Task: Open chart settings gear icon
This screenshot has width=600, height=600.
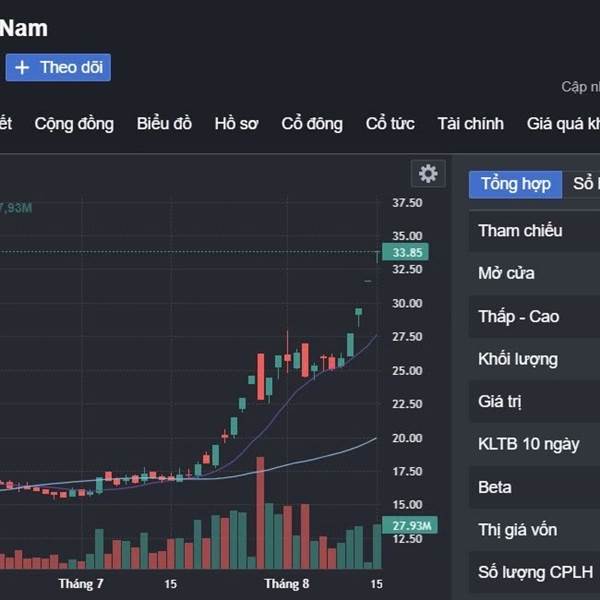Action: pos(428,174)
